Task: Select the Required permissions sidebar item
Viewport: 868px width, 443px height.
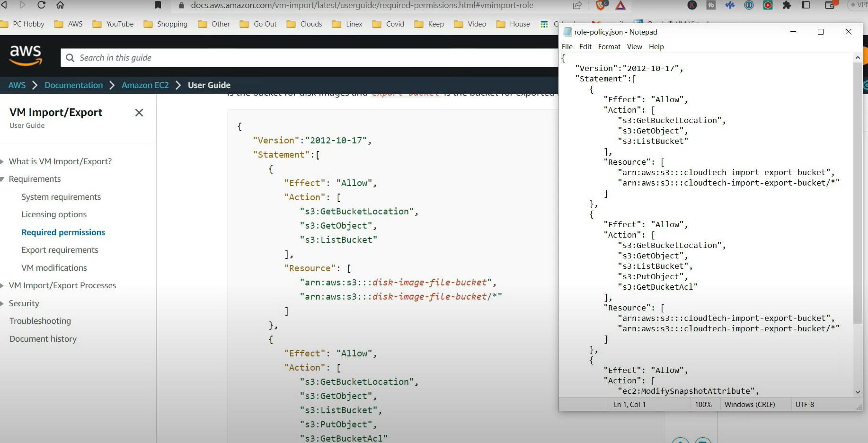Action: pos(63,232)
